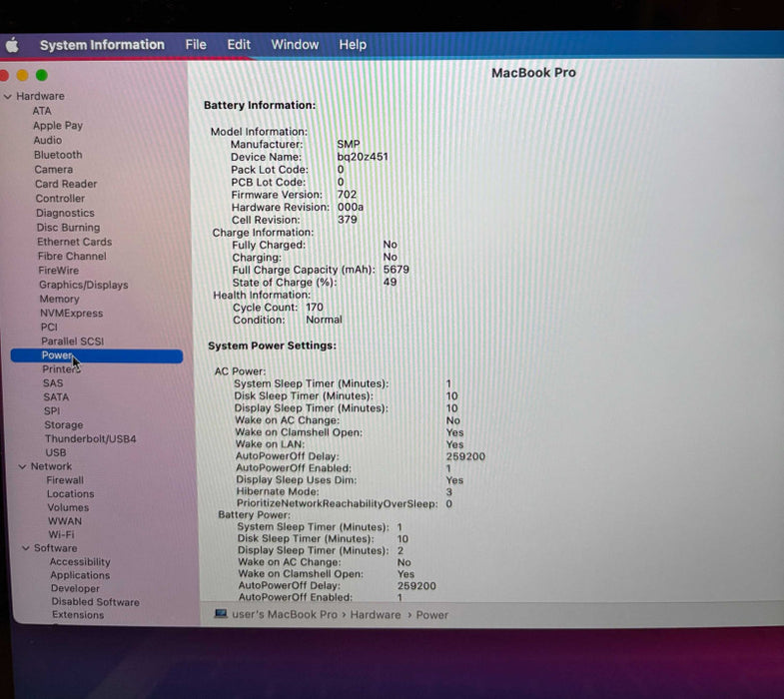Select Fibre Channel in the sidebar
This screenshot has height=699, width=784.
72,256
